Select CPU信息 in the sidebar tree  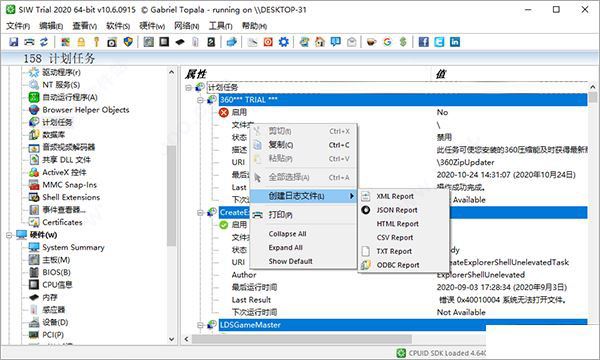57,285
